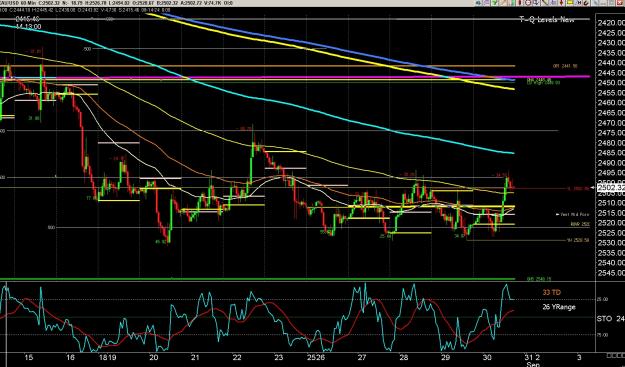
Task: Click date 27 on the time axis
Action: 362,357
